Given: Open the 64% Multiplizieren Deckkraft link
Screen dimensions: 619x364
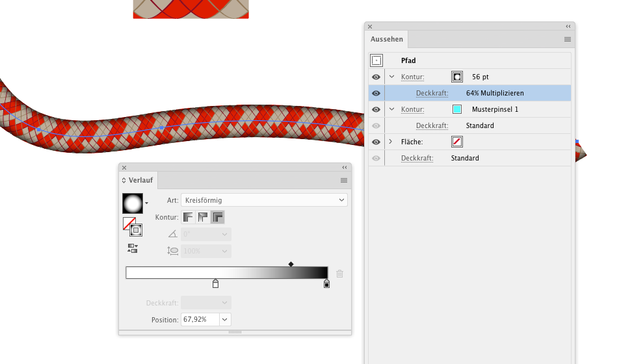Looking at the screenshot, I should click(432, 93).
